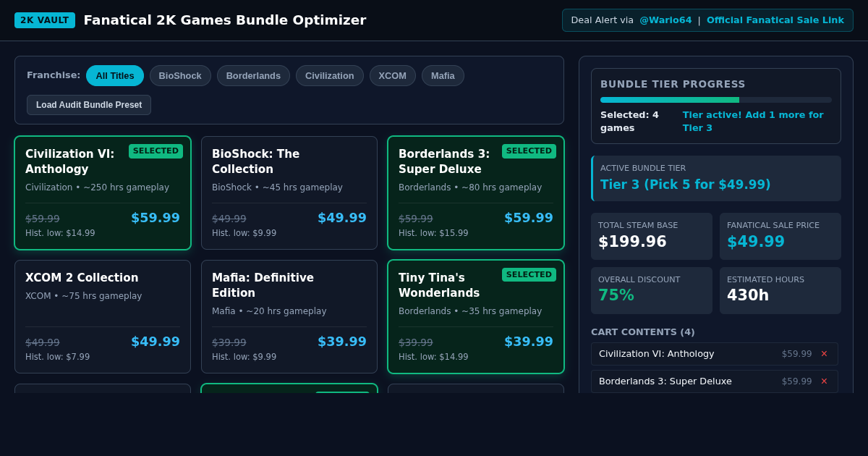Open Official Fanatical Sale Link

point(775,20)
